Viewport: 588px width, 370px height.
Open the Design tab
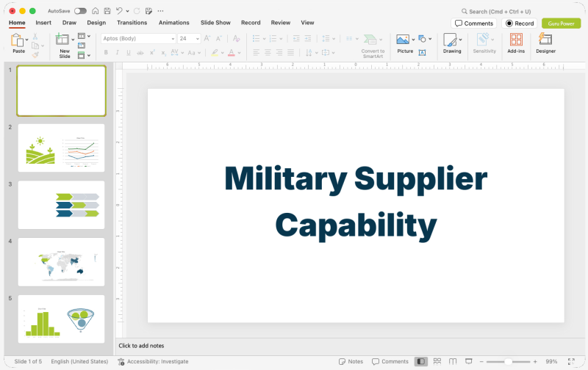pos(96,23)
